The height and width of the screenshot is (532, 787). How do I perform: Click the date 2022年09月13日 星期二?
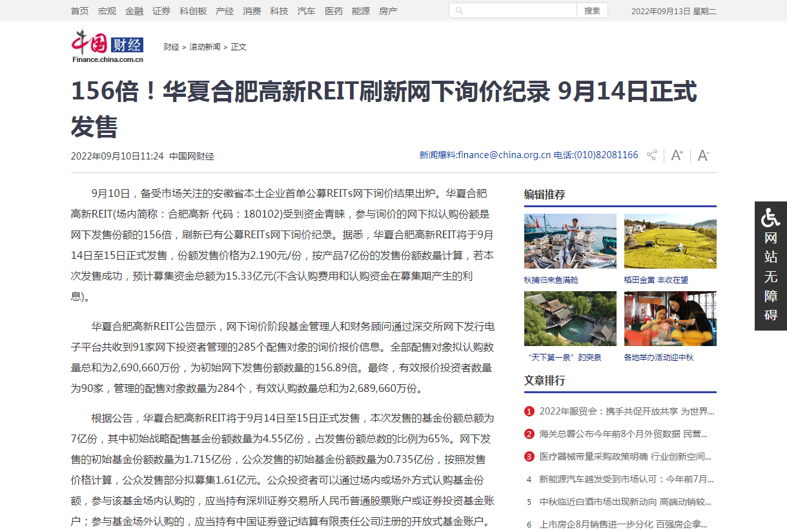tap(673, 11)
